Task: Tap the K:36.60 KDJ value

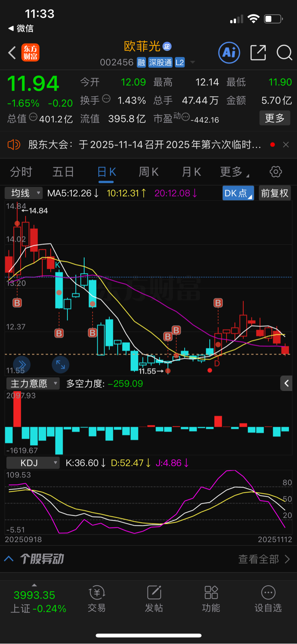Action: (85, 463)
